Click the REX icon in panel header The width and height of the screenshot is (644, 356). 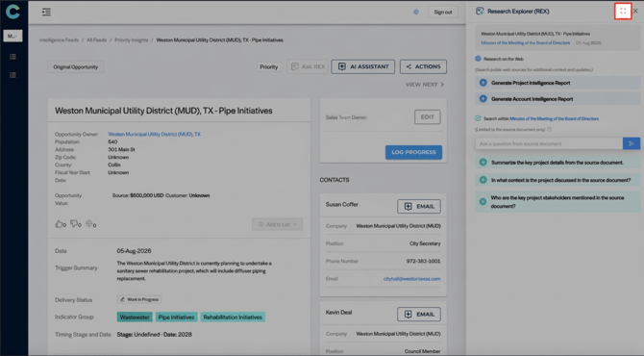tap(480, 12)
